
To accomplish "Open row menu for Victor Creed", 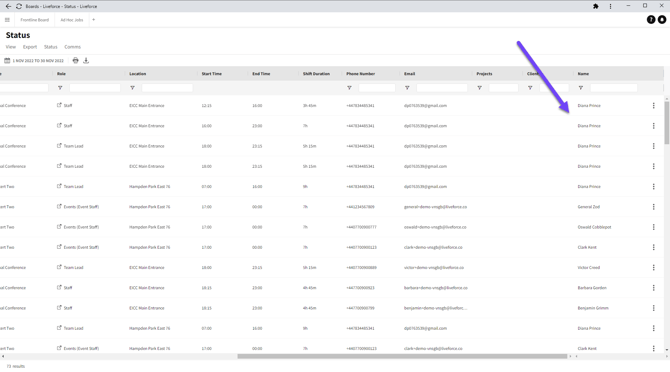I will click(653, 267).
